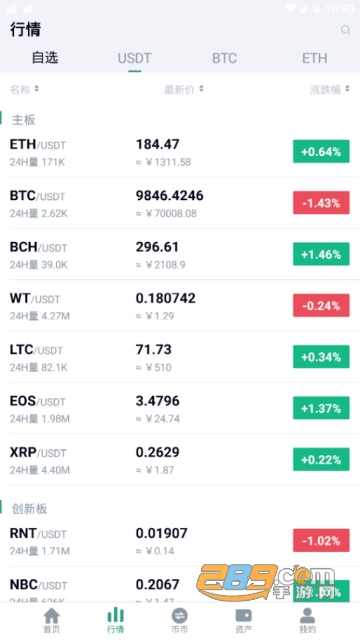This screenshot has width=360, height=640.
Task: Toggle the ETH +0.64% change badge
Action: click(x=321, y=151)
